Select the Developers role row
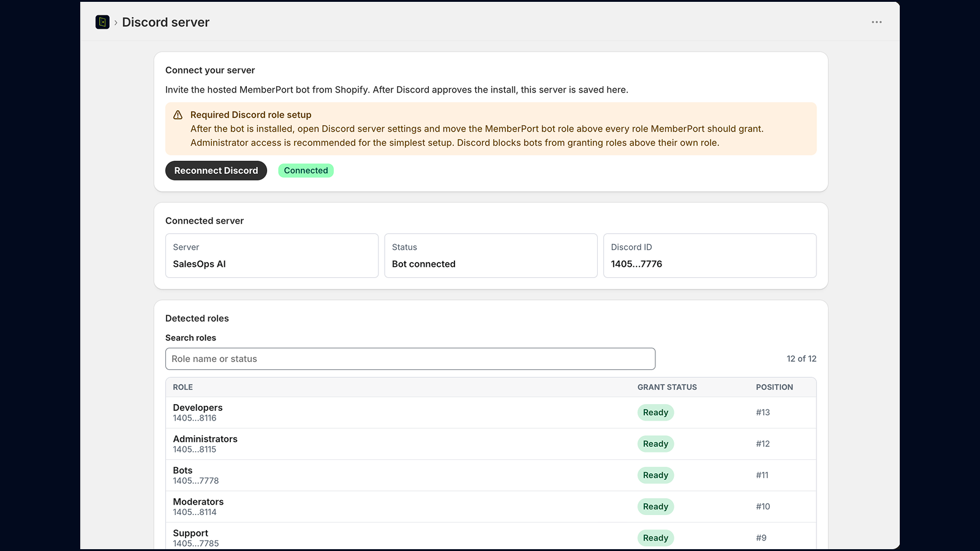 coord(491,413)
